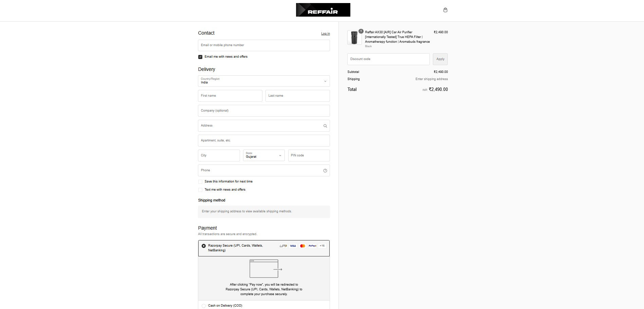Click the address search magnifier icon
The image size is (644, 309).
click(325, 126)
